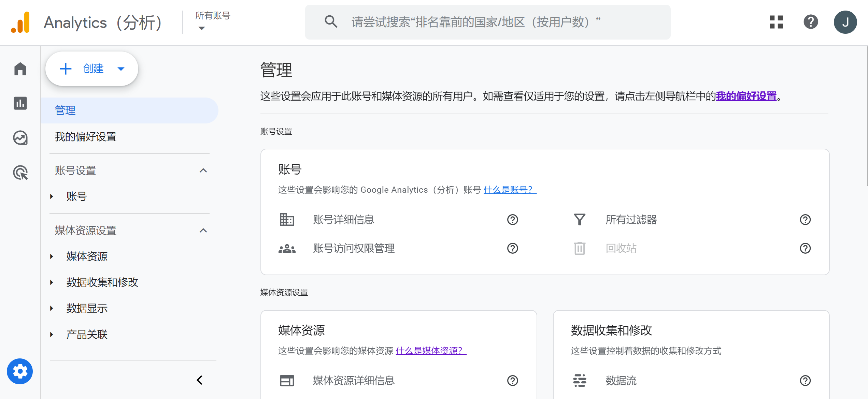
Task: Open the Help question mark in header
Action: pos(811,22)
